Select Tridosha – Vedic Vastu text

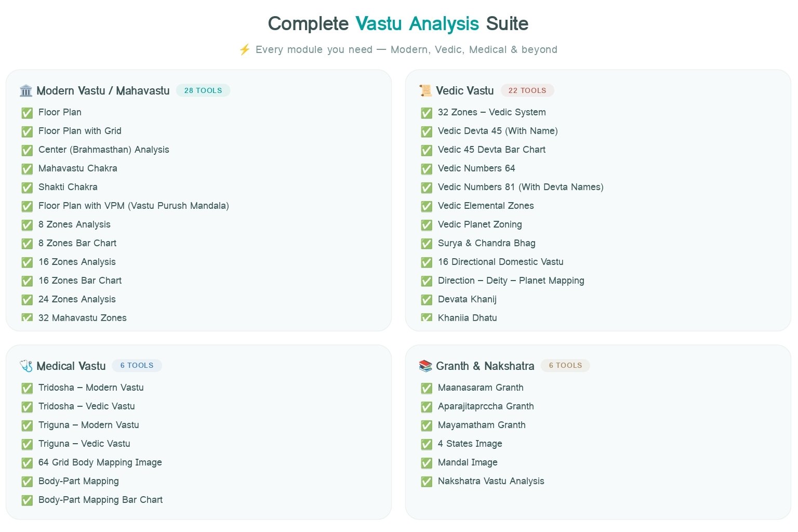tap(87, 406)
